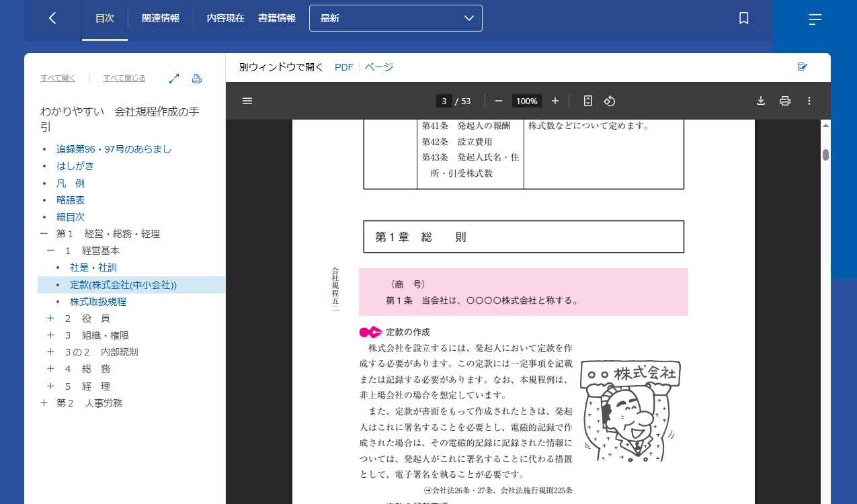The width and height of the screenshot is (857, 504).
Task: Open the hamburger menu at top right
Action: [x=815, y=19]
